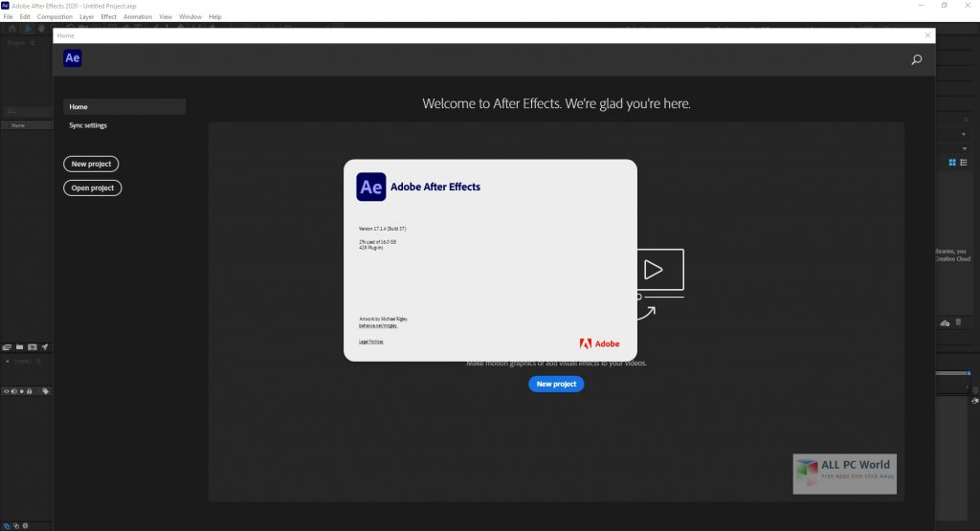Click the project settings rocket icon

(45, 347)
